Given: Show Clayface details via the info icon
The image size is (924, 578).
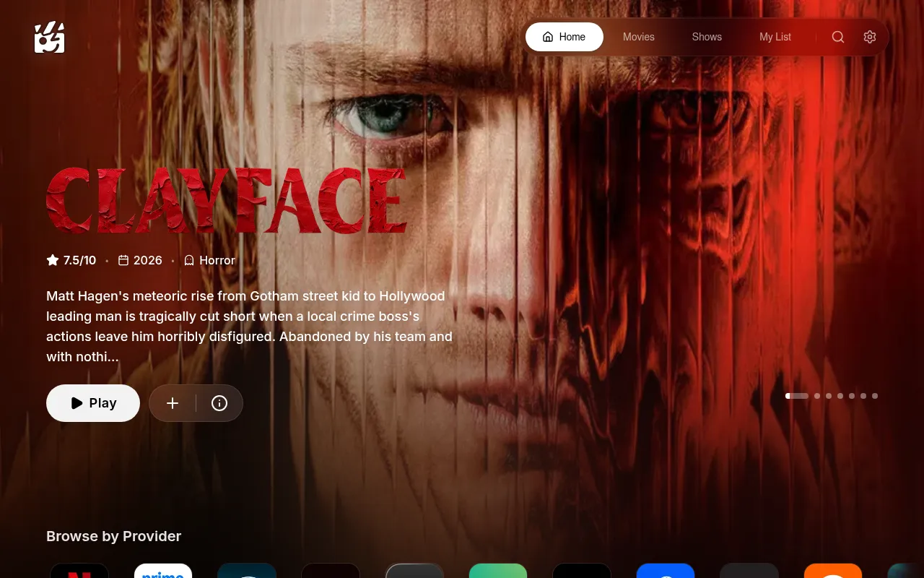Looking at the screenshot, I should point(219,403).
